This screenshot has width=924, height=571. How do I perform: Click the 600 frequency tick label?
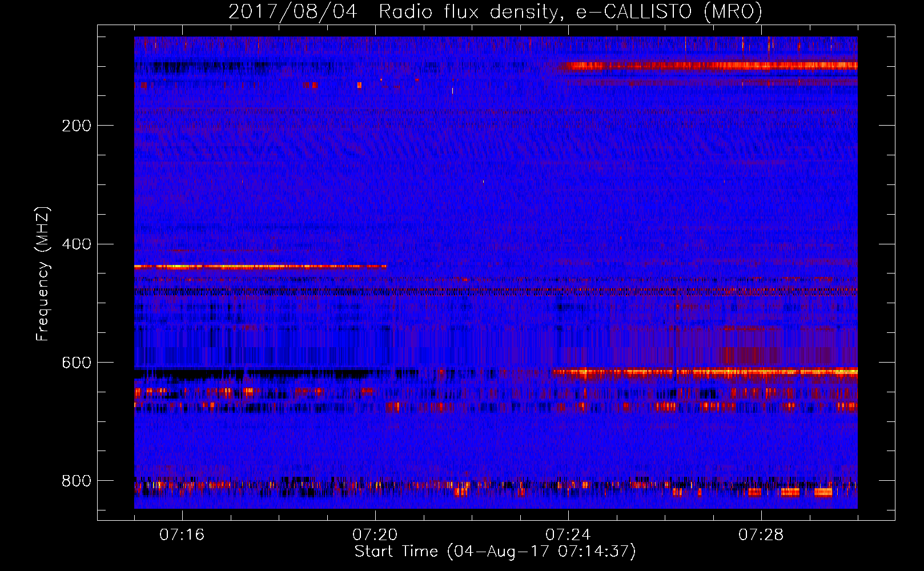[x=77, y=363]
